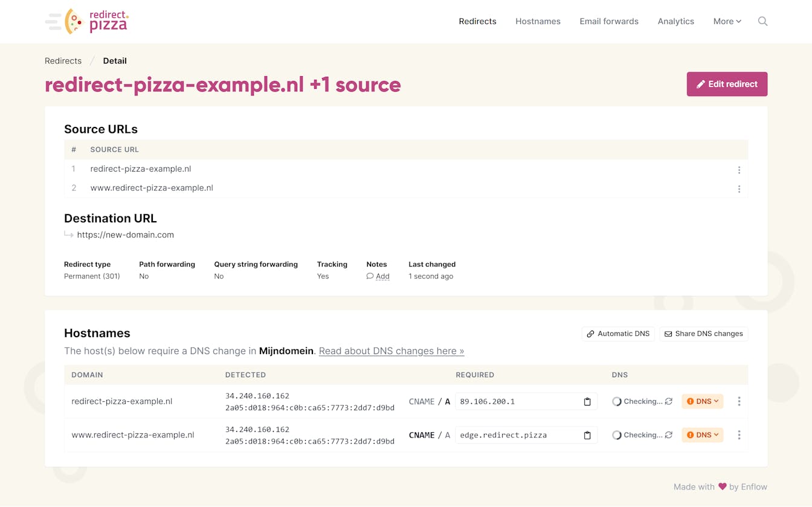Click the redirect.pizza logo

(88, 21)
